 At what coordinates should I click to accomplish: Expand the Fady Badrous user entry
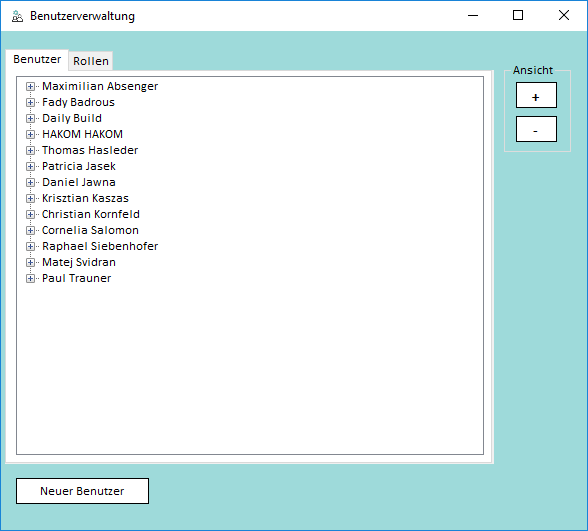(30, 102)
